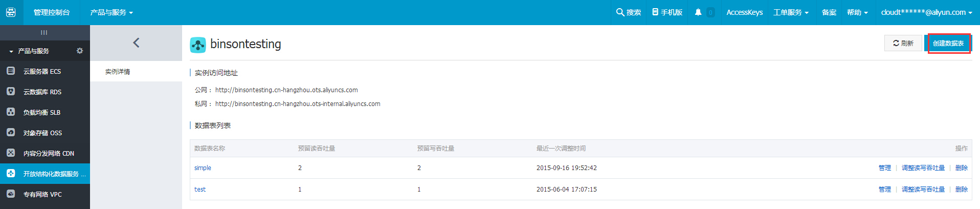The width and height of the screenshot is (980, 209).
Task: Click 刷新 refresh button
Action: click(903, 44)
